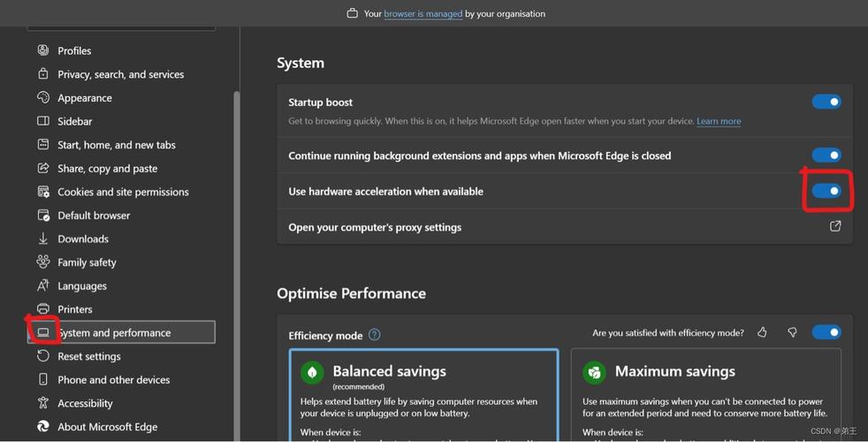The height and width of the screenshot is (442, 868).
Task: Open your computer's proxy settings row
Action: tap(565, 226)
